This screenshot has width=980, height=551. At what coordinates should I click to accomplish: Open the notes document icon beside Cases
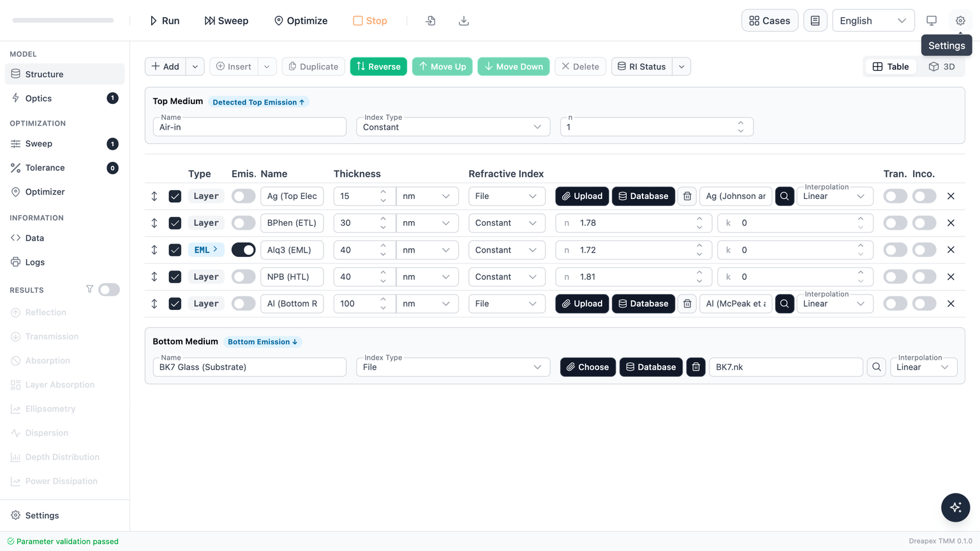pyautogui.click(x=815, y=20)
